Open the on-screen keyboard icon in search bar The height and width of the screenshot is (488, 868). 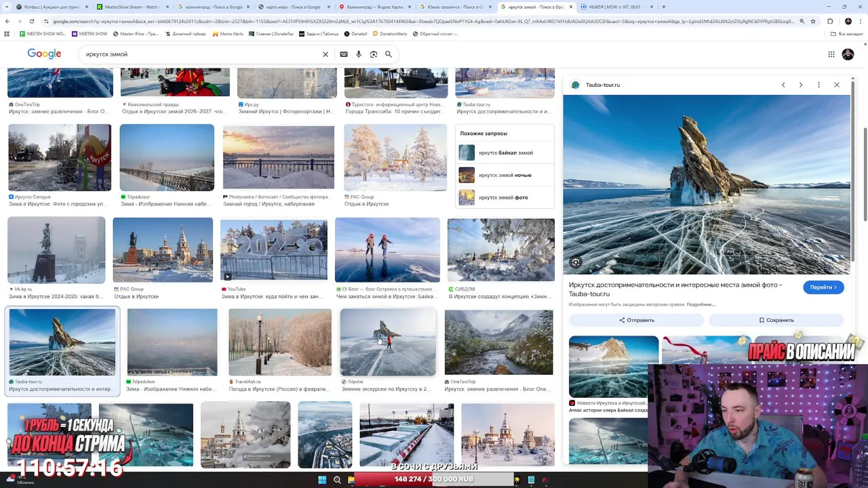(344, 54)
